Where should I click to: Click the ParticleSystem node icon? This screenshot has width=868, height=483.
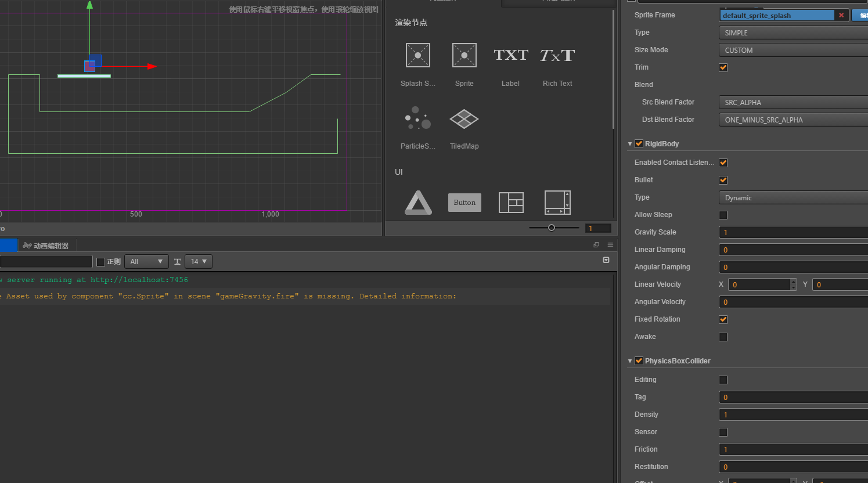click(418, 118)
